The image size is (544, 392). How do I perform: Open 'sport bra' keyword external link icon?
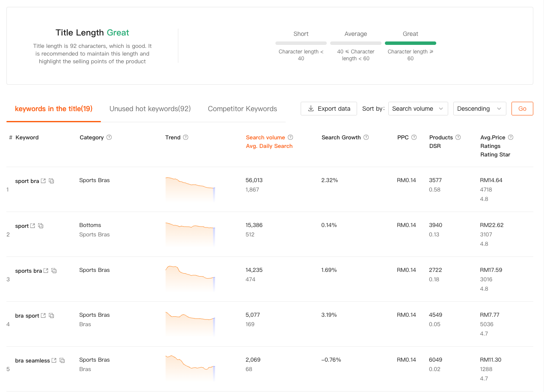(43, 181)
